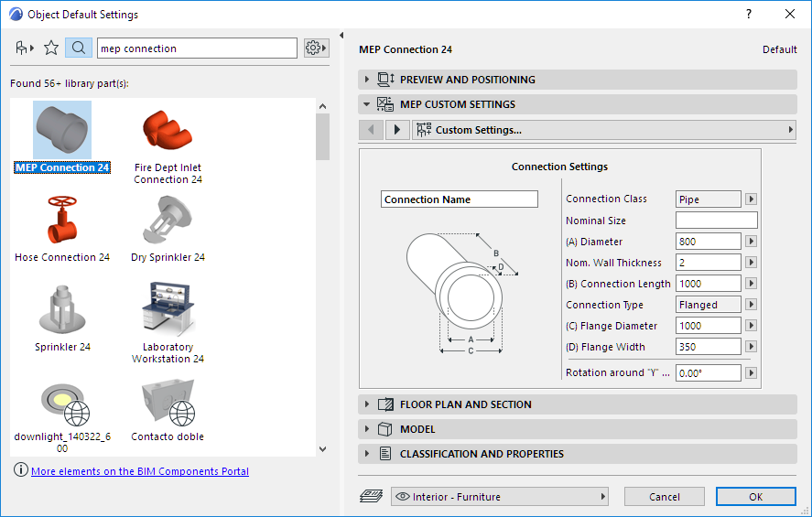Click the connection diagram preview image

[x=462, y=294]
